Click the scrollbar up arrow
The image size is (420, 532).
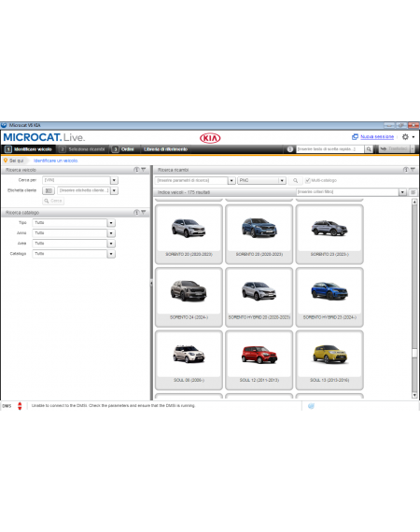[x=414, y=202]
